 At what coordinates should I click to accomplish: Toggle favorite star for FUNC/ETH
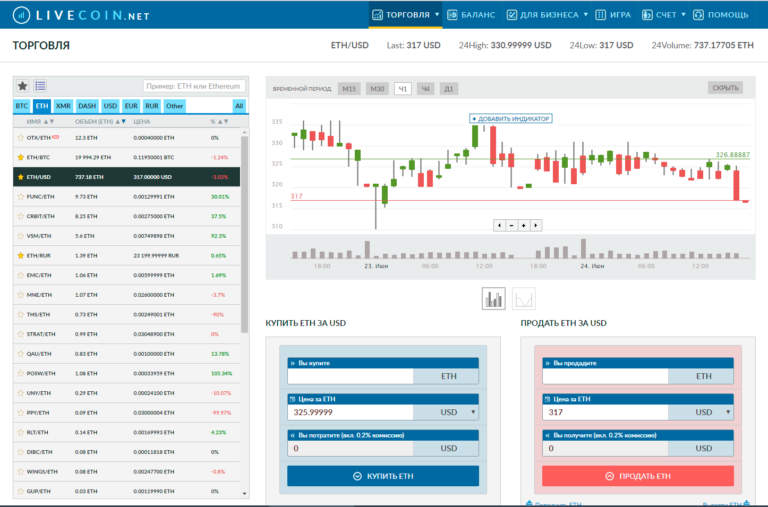click(x=21, y=196)
